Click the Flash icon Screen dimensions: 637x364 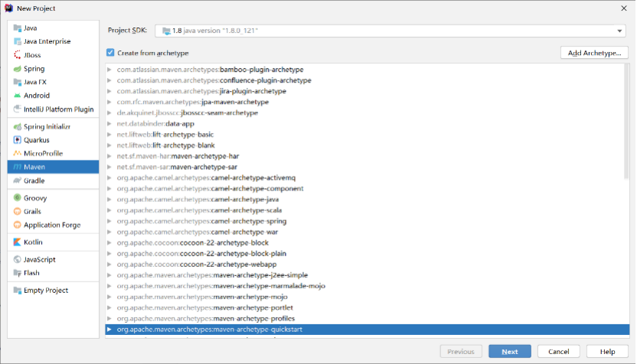point(17,273)
